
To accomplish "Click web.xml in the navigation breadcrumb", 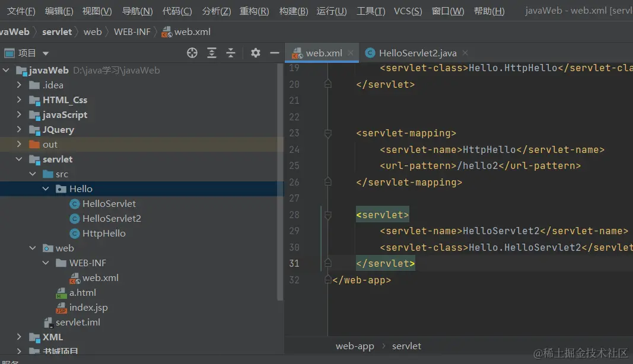I will point(186,32).
